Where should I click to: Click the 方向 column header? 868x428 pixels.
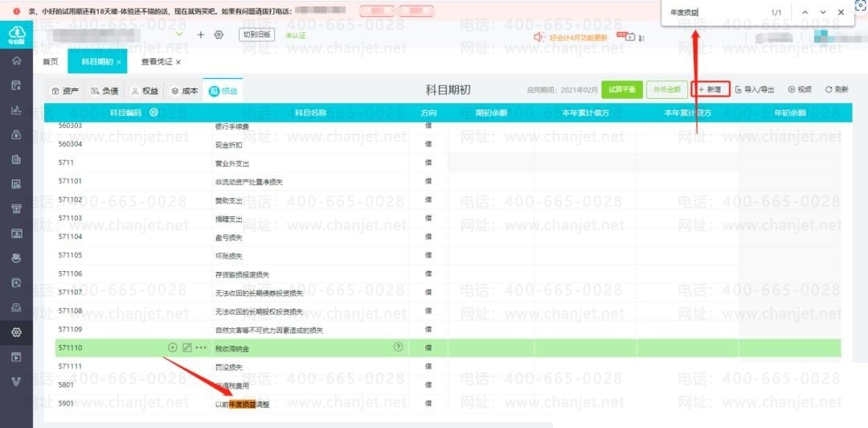(428, 113)
